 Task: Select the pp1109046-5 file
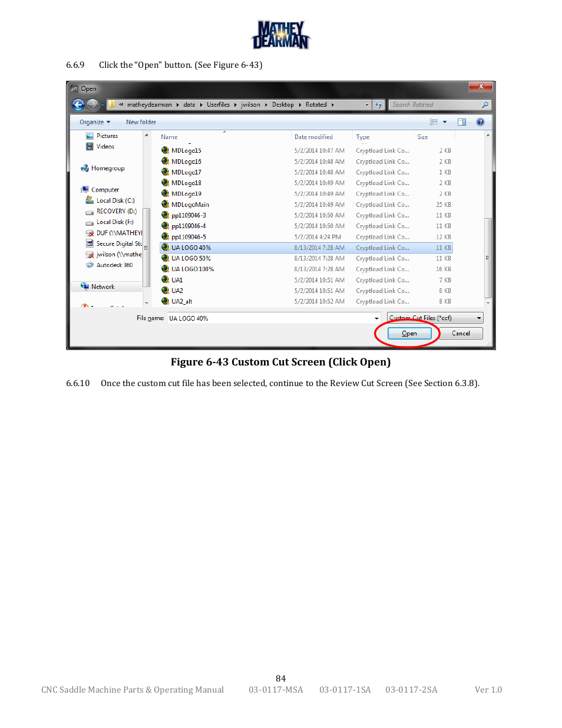tap(306, 237)
